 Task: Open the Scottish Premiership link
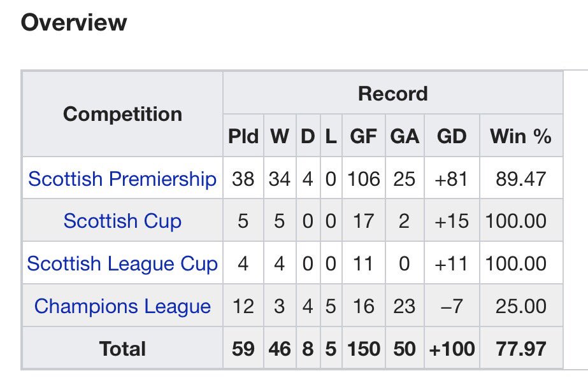(122, 179)
